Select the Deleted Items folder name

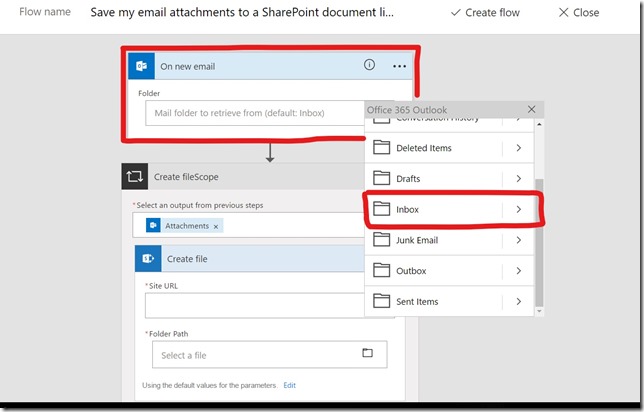(423, 148)
